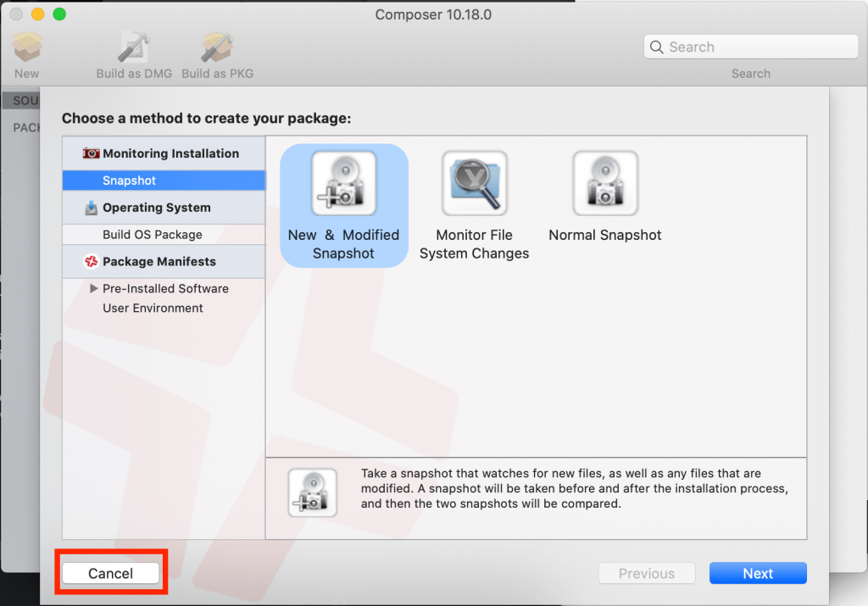Click the Composer 10.18.0 window title
The height and width of the screenshot is (606, 868).
[433, 14]
